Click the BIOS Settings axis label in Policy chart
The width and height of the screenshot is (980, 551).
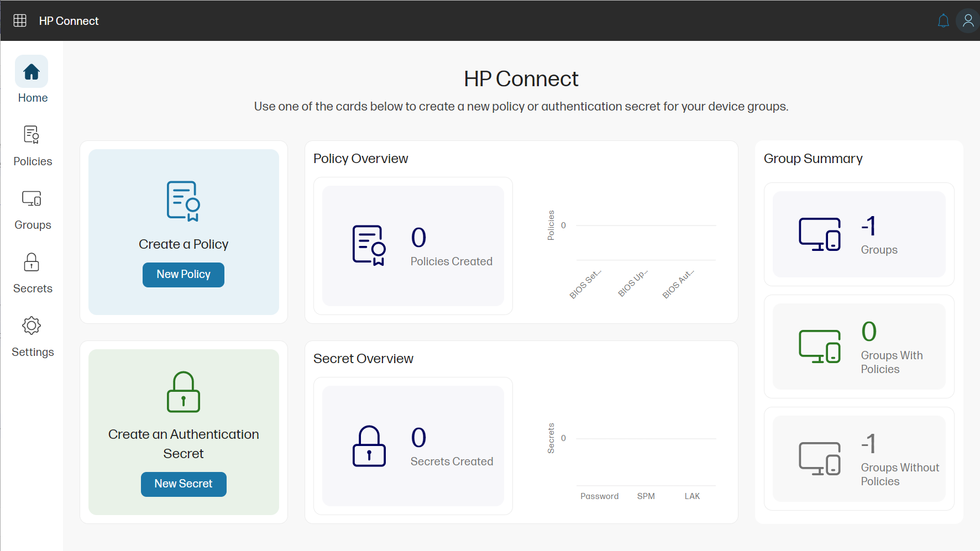click(584, 284)
